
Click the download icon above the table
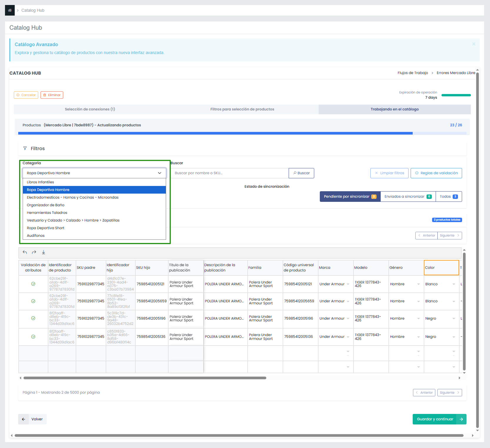pos(44,252)
